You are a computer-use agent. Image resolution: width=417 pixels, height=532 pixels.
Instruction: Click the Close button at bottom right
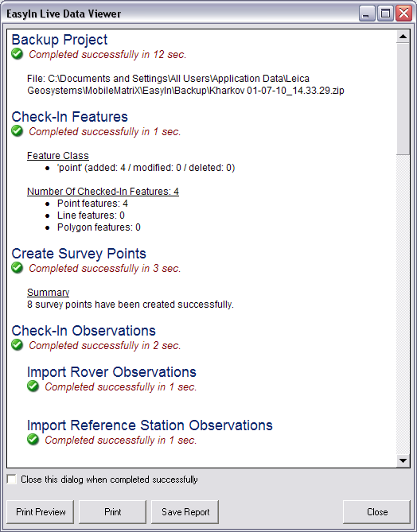coord(377,511)
